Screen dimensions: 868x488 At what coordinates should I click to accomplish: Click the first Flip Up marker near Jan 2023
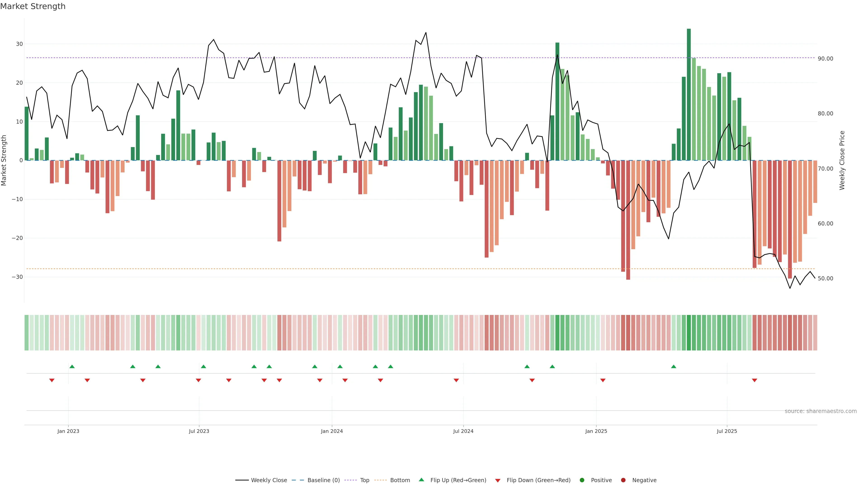(x=72, y=366)
